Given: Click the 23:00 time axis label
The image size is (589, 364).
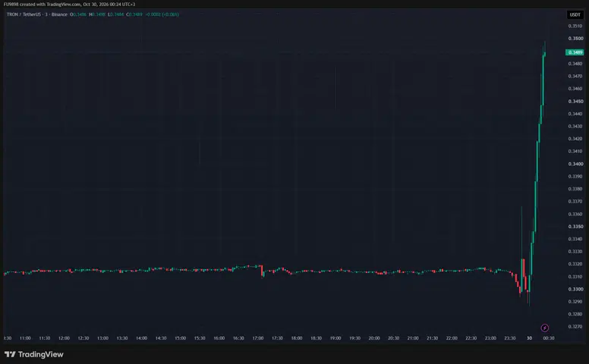Looking at the screenshot, I should click(x=490, y=338).
